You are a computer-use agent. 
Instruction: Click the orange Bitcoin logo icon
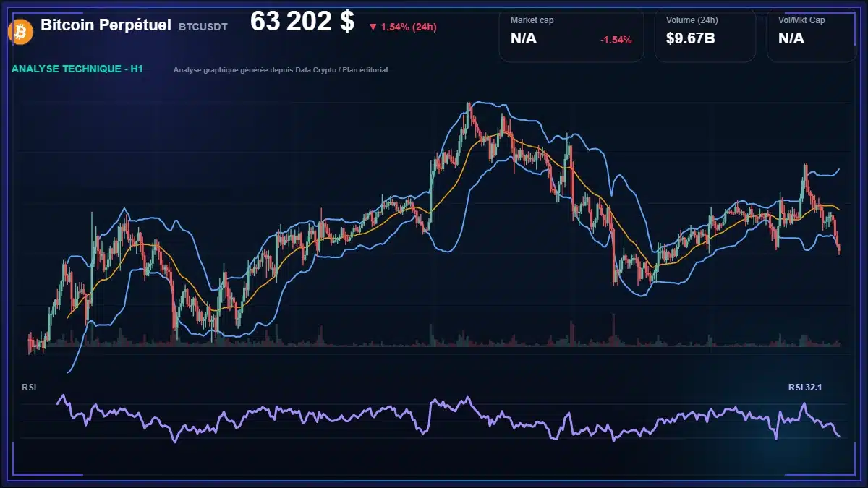click(x=20, y=31)
